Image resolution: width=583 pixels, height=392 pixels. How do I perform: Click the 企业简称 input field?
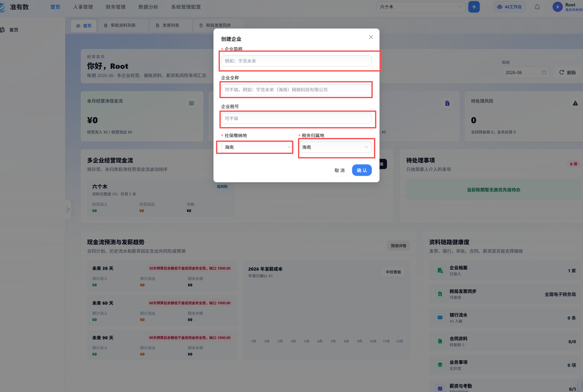coord(296,61)
